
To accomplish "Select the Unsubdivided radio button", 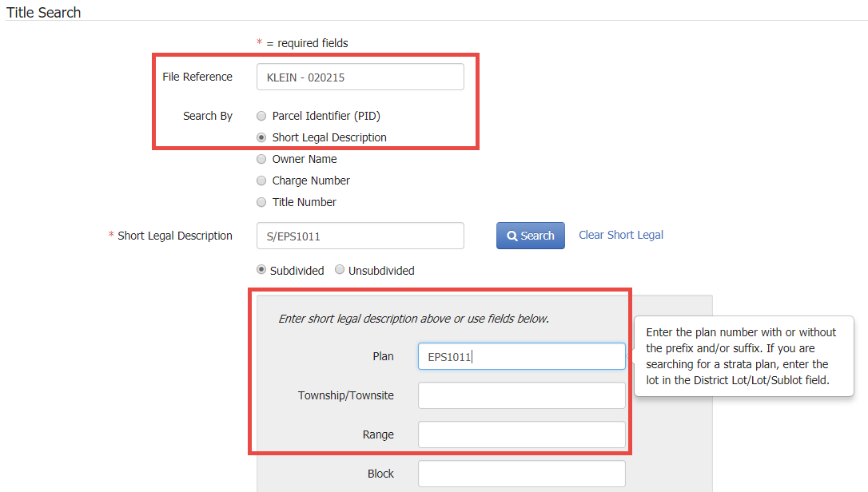I will [x=339, y=270].
